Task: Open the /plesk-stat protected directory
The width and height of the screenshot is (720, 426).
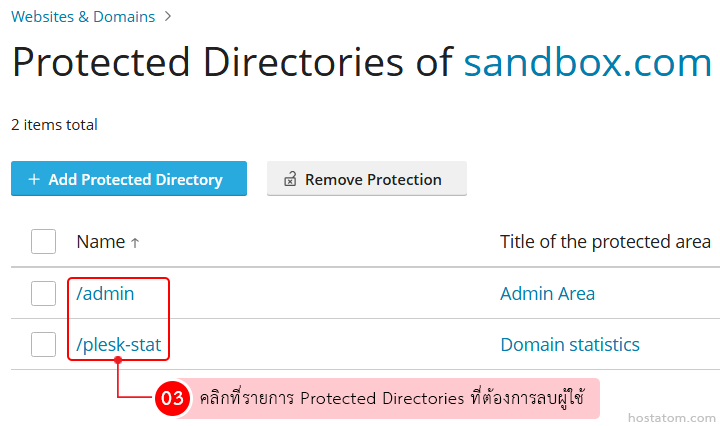Action: point(119,345)
